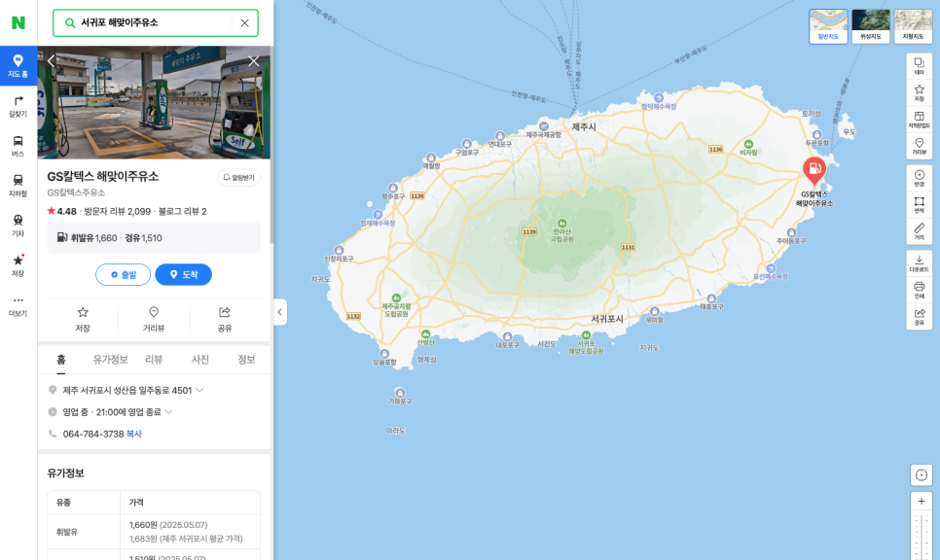Viewport: 940px width, 560px height.
Task: Toggle 지적편집도 cadastral map
Action: pos(919,120)
